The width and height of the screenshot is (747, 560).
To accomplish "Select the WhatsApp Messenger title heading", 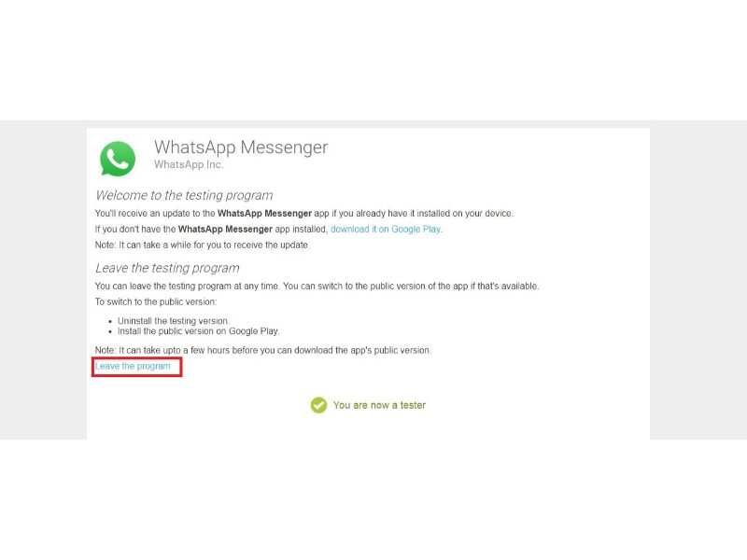I will click(x=241, y=147).
